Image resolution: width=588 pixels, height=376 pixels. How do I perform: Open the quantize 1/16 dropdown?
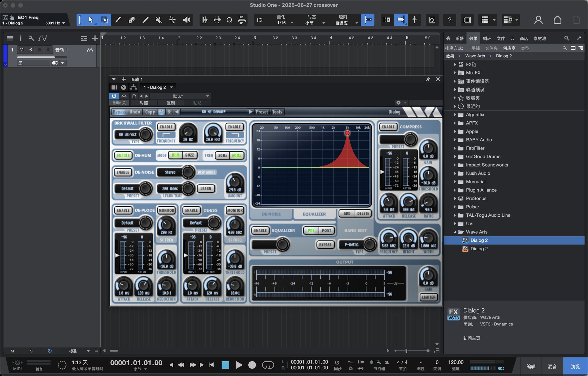[x=292, y=23]
